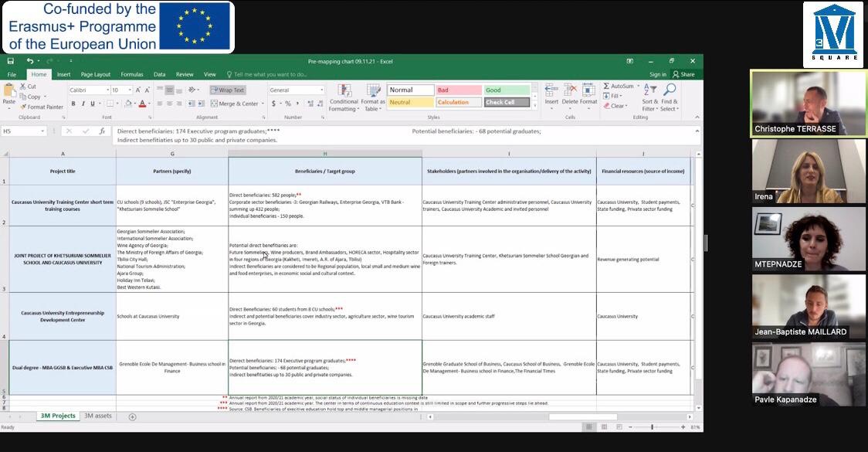Screen dimensions: 868x452
Task: Switch to the Formulas tab
Action: pyautogui.click(x=132, y=74)
